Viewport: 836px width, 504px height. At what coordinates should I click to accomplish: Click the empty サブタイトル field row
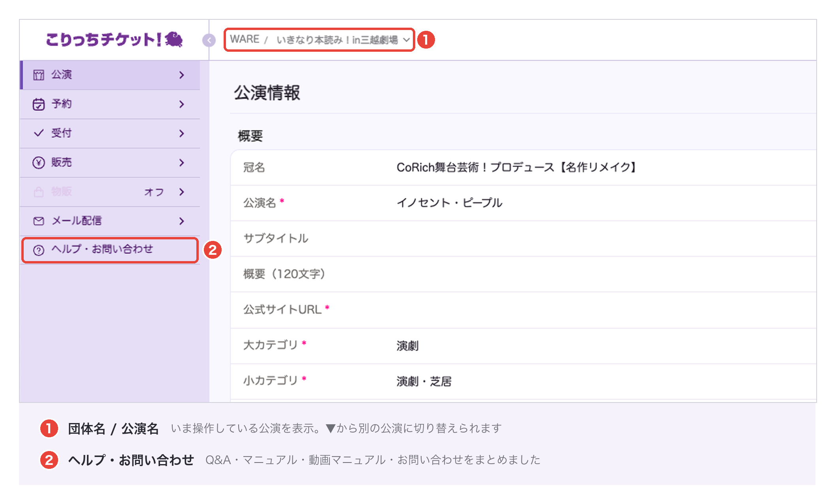click(523, 239)
